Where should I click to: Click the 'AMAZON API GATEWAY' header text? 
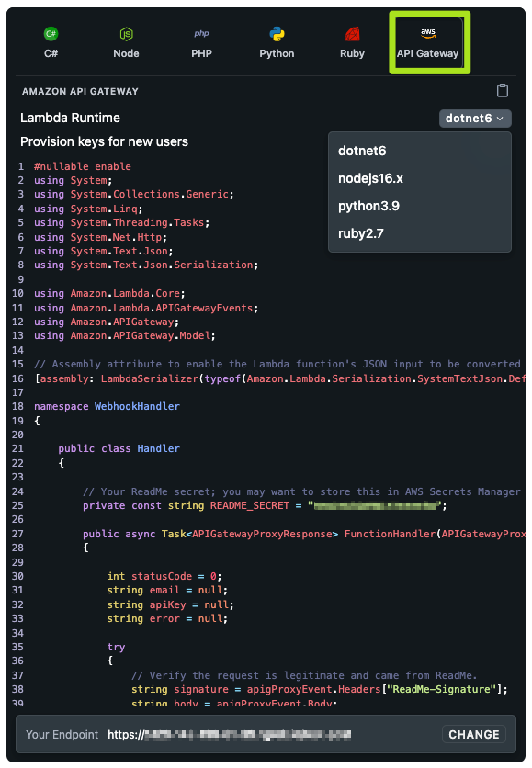[x=80, y=91]
